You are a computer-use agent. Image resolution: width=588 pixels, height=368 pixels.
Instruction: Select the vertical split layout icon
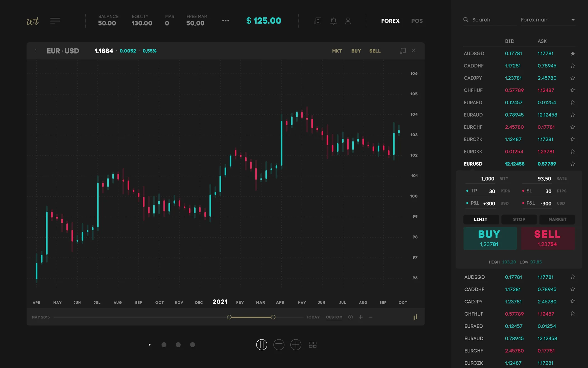click(x=262, y=345)
